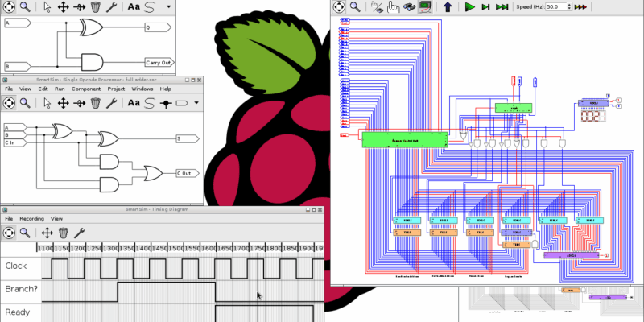Open the Recording menu in Timing Diagram
Image resolution: width=644 pixels, height=322 pixels.
pyautogui.click(x=31, y=218)
